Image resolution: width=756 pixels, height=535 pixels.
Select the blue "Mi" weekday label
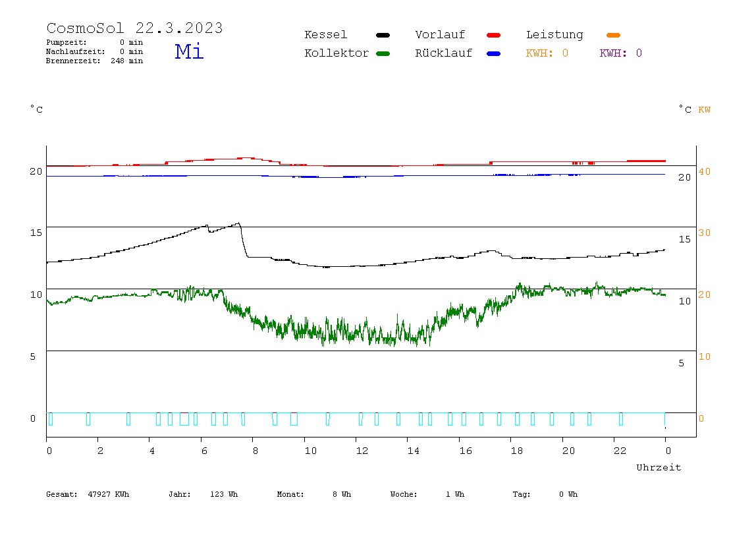[189, 51]
